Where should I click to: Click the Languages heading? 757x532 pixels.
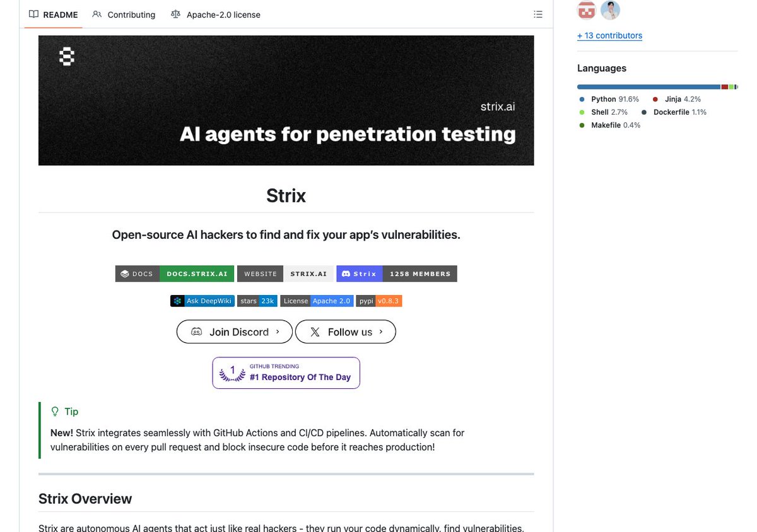602,68
